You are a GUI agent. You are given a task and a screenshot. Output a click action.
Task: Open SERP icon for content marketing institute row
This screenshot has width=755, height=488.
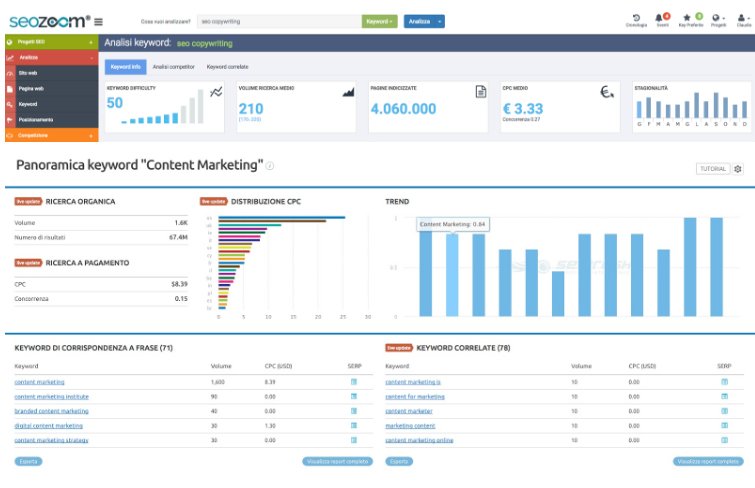click(354, 396)
